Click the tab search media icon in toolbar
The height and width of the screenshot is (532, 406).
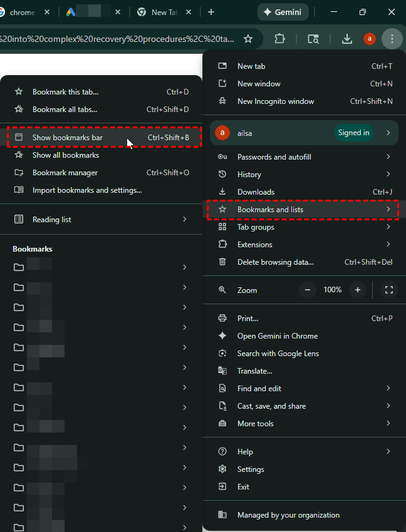[x=313, y=39]
